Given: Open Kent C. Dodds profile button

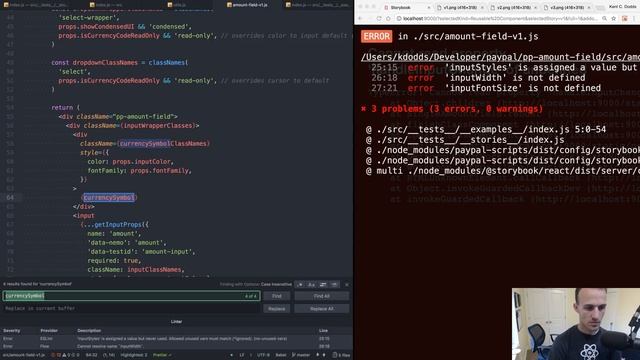Looking at the screenshot, I should click(x=623, y=7).
